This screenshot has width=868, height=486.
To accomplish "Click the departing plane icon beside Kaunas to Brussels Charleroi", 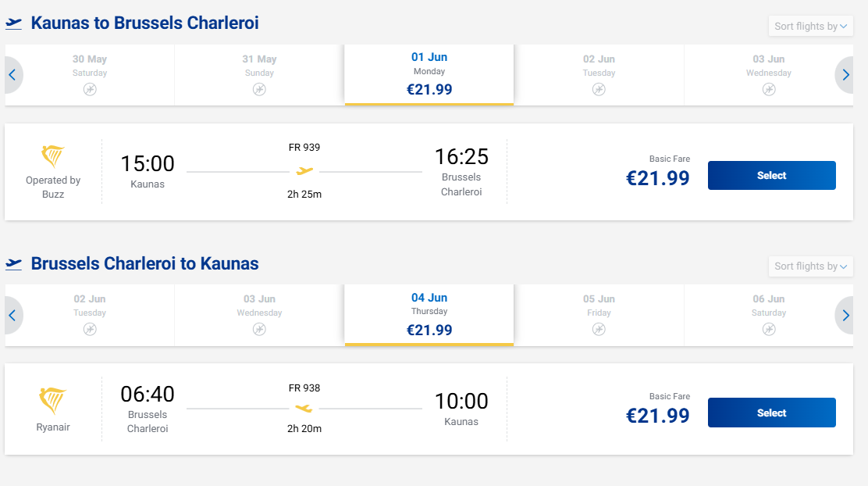I will [14, 23].
